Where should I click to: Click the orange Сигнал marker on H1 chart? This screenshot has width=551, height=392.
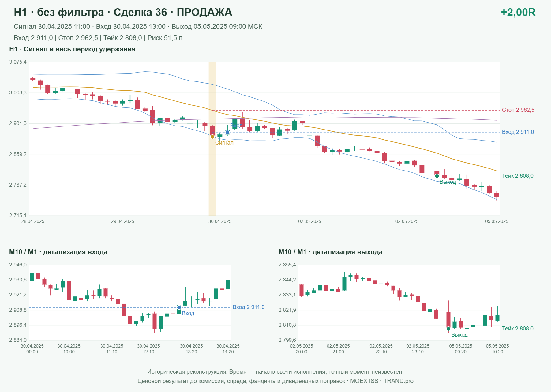(212, 137)
